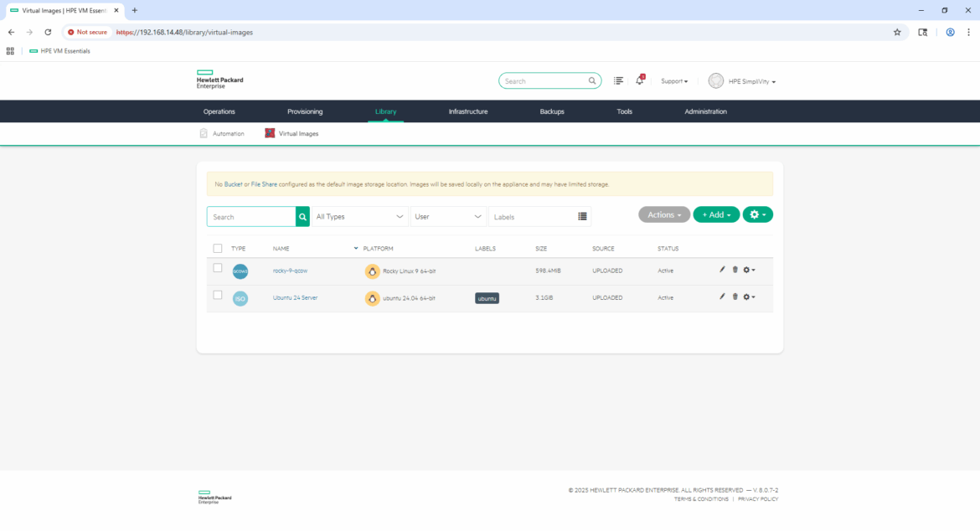Edit the rocky-9-qcow image via pencil icon
Screen dimensions: 980x531
(x=722, y=270)
